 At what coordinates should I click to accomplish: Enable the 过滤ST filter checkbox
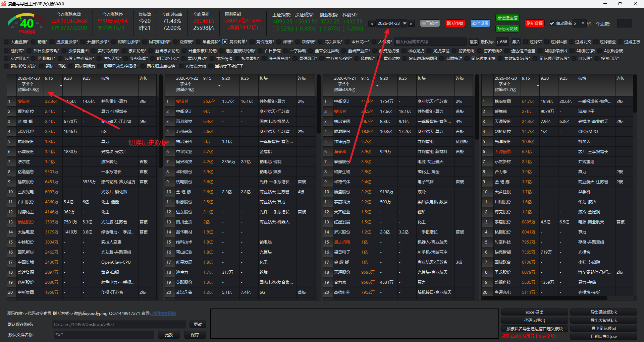click(525, 42)
